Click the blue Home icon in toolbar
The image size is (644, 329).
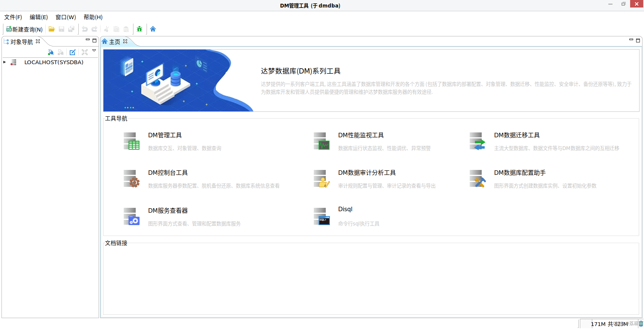click(x=153, y=29)
